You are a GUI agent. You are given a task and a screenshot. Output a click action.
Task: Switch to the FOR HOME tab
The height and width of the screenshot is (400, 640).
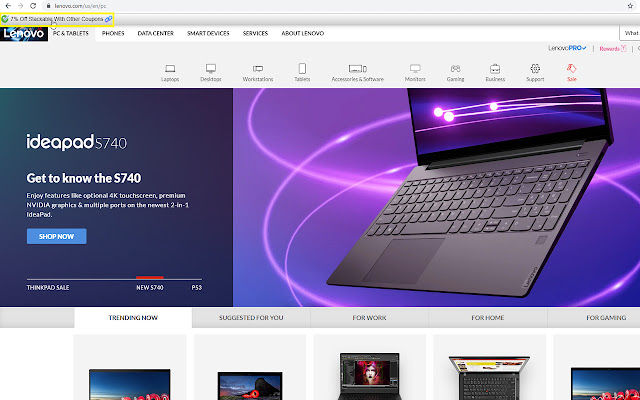(x=488, y=318)
